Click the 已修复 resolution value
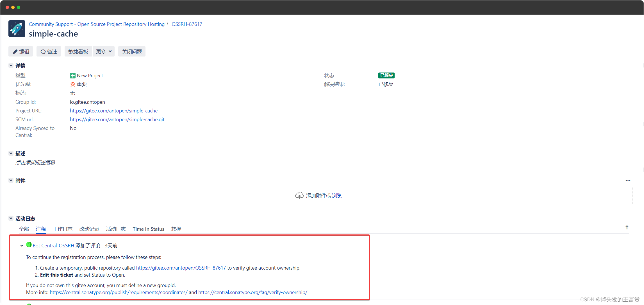The image size is (644, 305). (x=386, y=84)
